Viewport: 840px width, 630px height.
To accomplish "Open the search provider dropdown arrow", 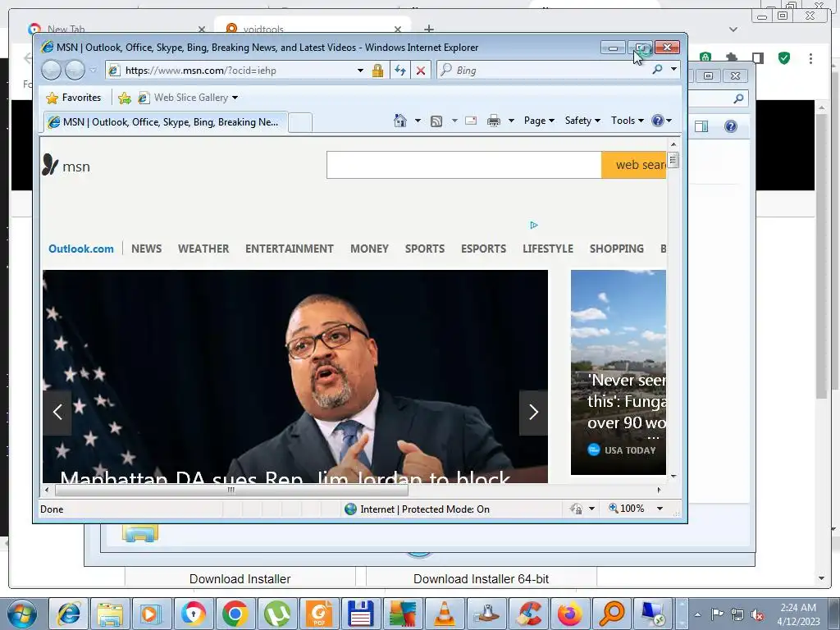I will 673,69.
